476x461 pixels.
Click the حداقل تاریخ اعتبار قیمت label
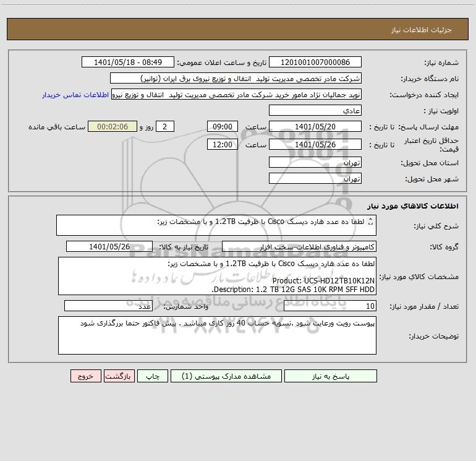[x=431, y=145]
